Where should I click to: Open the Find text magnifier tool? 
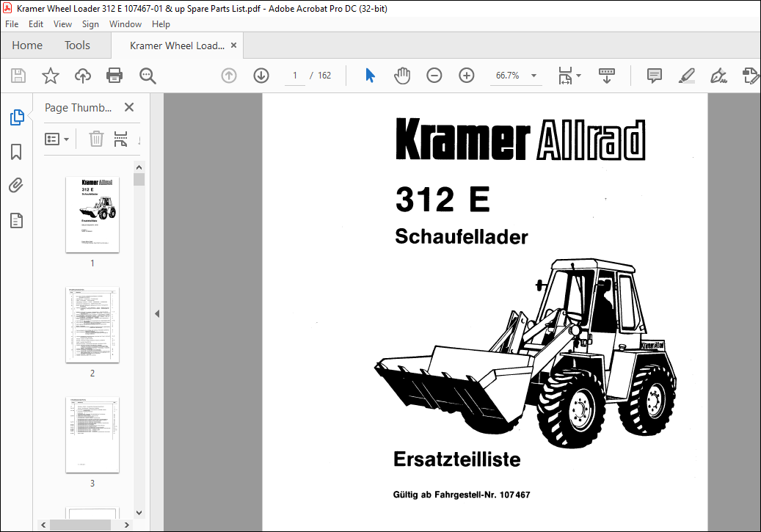click(148, 76)
